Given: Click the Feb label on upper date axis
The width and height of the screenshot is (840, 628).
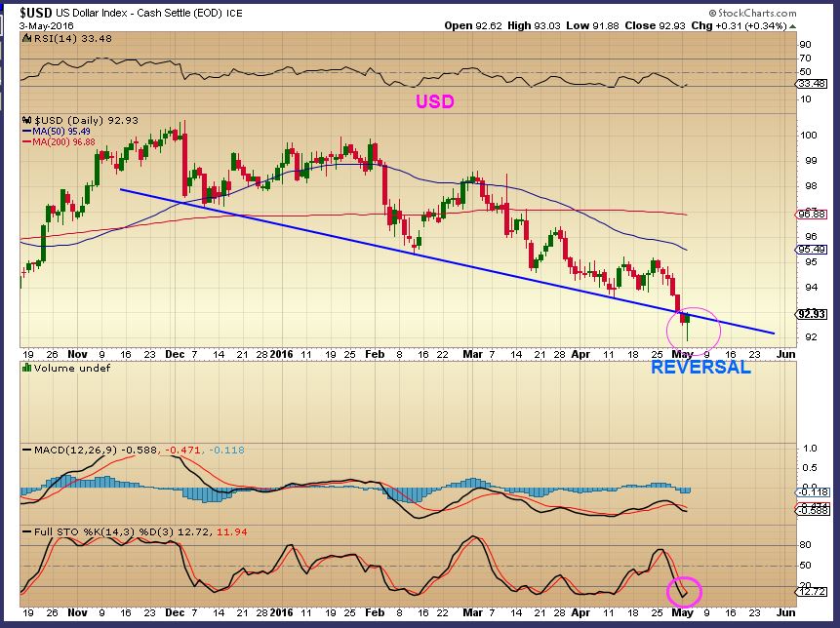Looking at the screenshot, I should pos(375,354).
